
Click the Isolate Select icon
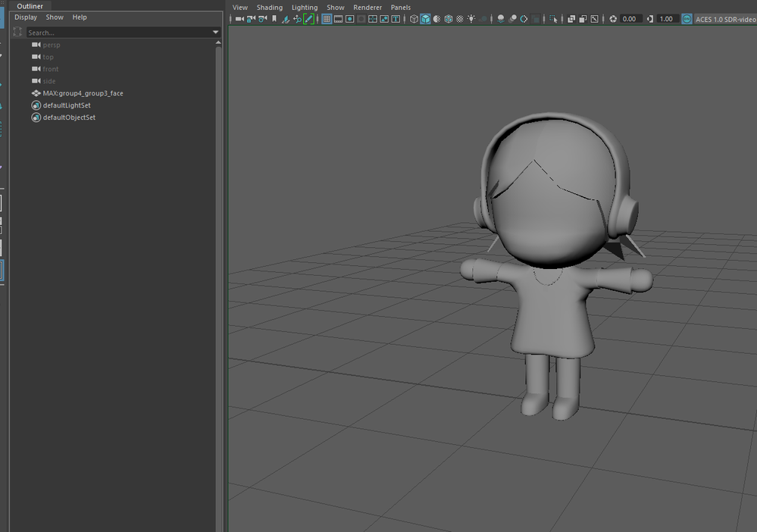[x=553, y=19]
